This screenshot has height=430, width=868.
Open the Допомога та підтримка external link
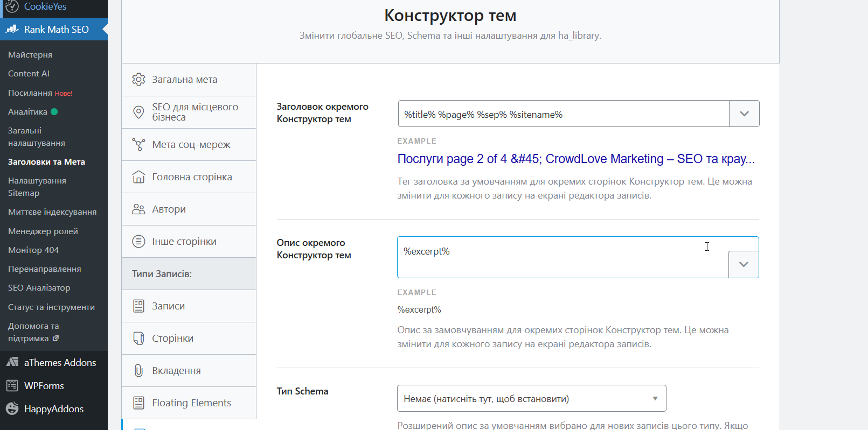point(33,332)
